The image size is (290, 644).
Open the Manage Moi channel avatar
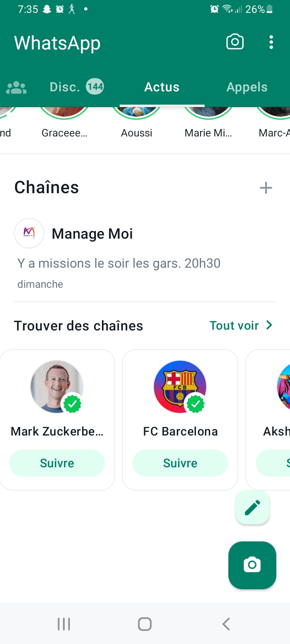coord(29,233)
